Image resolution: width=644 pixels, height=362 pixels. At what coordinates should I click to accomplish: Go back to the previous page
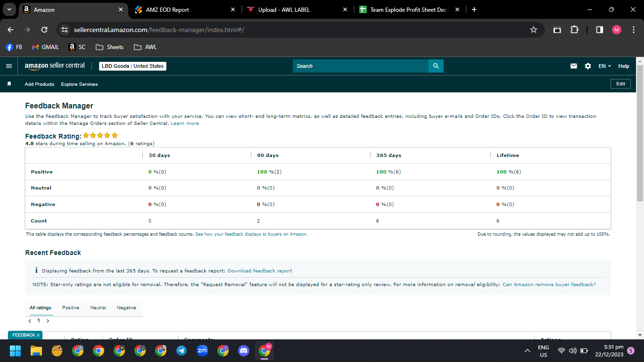(10, 30)
